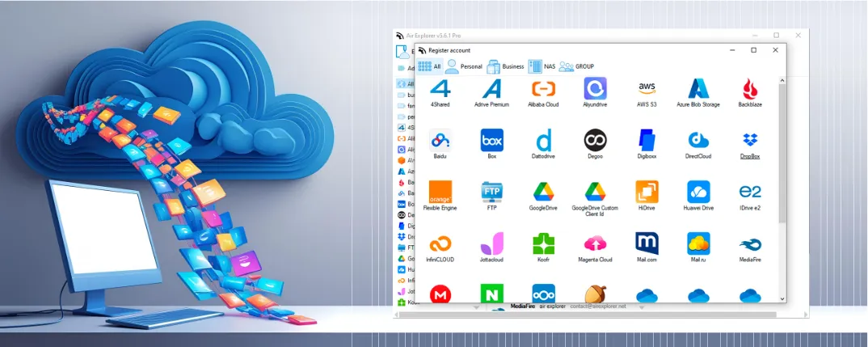Click the bold MediaFire text at bottom

523,306
